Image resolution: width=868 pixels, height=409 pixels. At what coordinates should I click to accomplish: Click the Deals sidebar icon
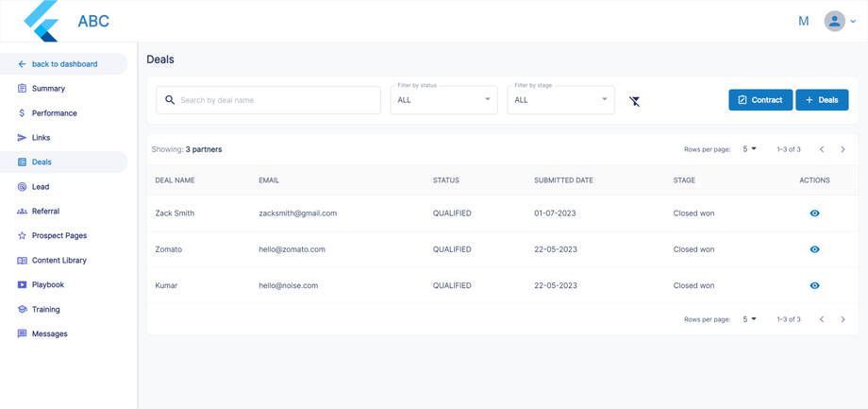(22, 162)
